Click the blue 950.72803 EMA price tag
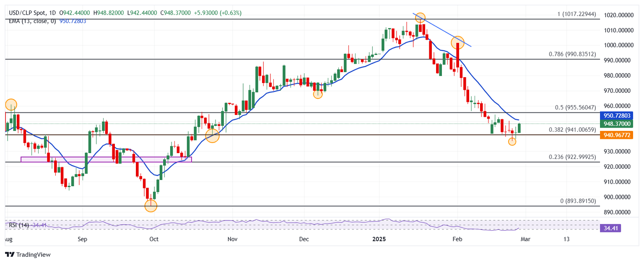Viewport: 644px width, 263px height. (616, 115)
